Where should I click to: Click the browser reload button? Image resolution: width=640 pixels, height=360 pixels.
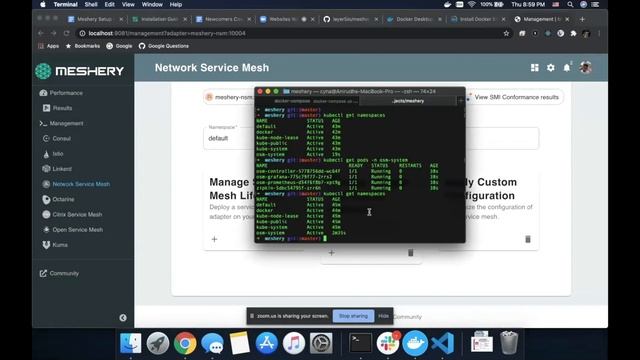point(67,33)
